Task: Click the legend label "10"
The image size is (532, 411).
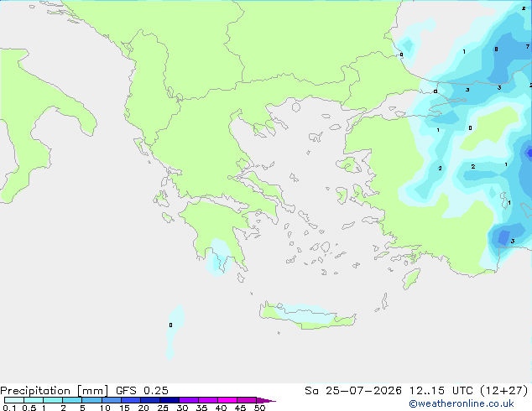Action: pyautogui.click(x=105, y=408)
